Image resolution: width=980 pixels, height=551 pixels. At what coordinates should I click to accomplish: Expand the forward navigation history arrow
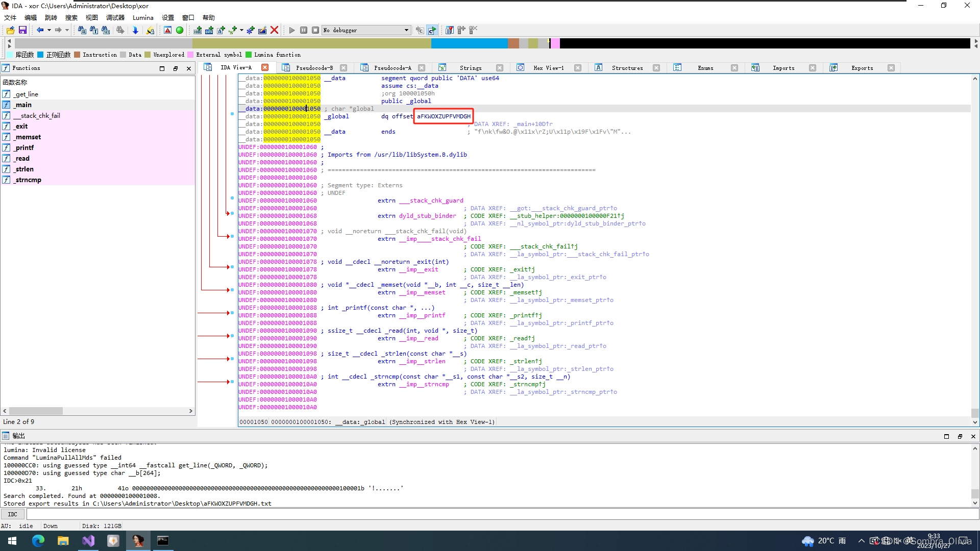coord(67,30)
